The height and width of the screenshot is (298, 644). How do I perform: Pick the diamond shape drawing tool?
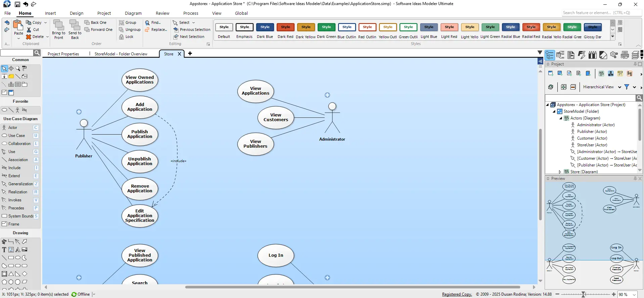(25, 274)
